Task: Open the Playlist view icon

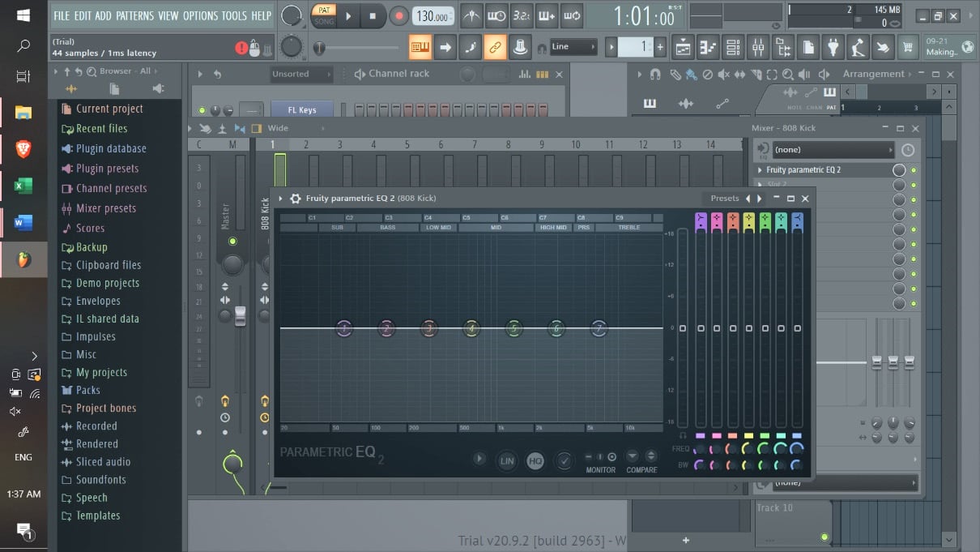Action: 683,48
